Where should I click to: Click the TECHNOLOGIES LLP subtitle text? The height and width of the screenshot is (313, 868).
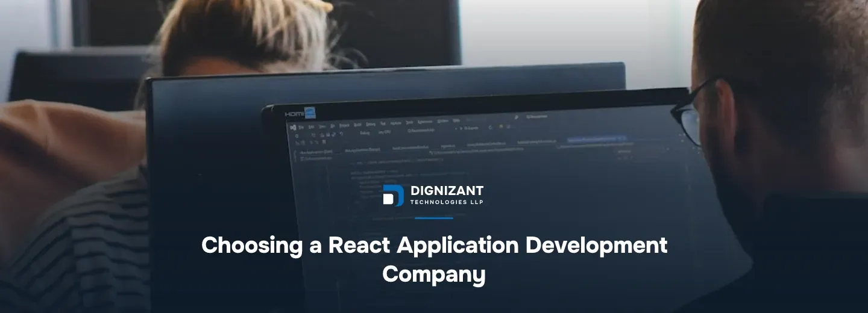[x=447, y=202]
